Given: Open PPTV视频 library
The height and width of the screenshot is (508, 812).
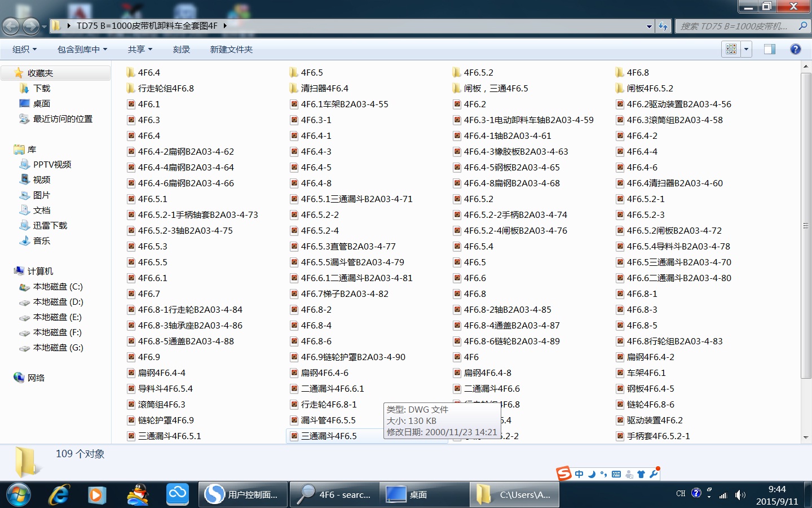Looking at the screenshot, I should pyautogui.click(x=52, y=164).
